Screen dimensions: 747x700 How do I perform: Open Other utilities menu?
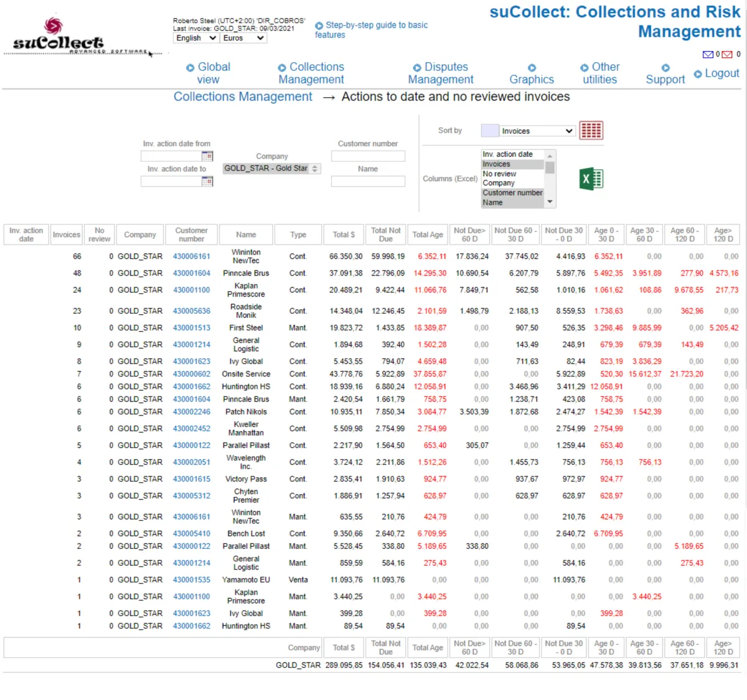click(x=599, y=73)
